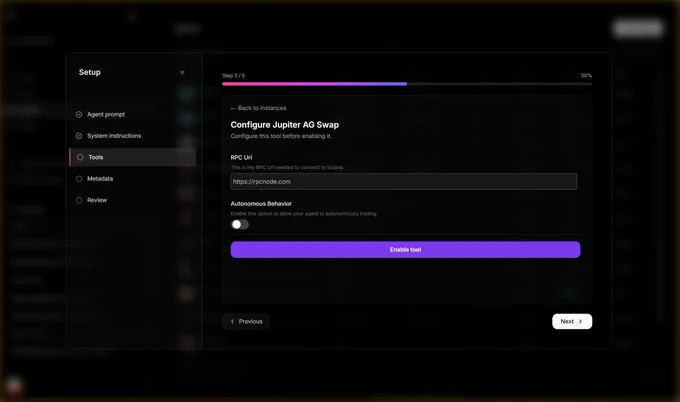This screenshot has width=680, height=402.
Task: Click the green check icon beside System instructions
Action: [x=79, y=136]
